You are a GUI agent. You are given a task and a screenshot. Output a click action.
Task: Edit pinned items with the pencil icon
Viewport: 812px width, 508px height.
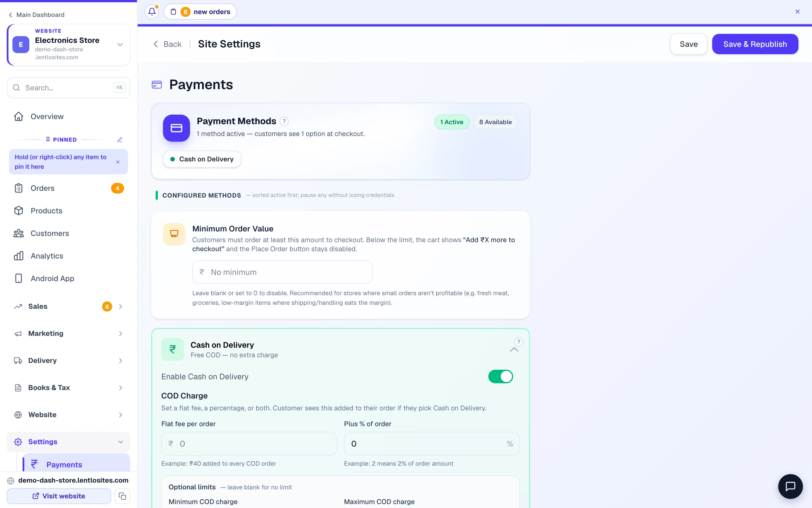pyautogui.click(x=120, y=139)
